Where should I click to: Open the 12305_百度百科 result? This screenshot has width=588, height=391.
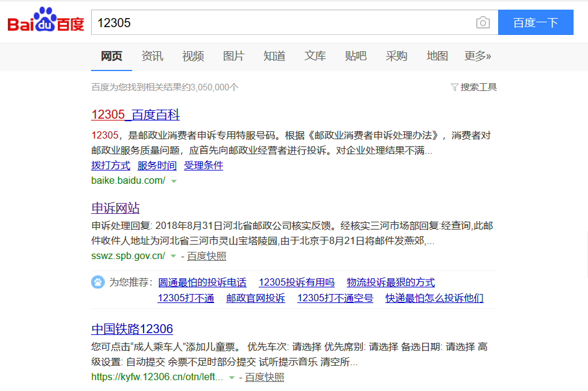(x=134, y=114)
